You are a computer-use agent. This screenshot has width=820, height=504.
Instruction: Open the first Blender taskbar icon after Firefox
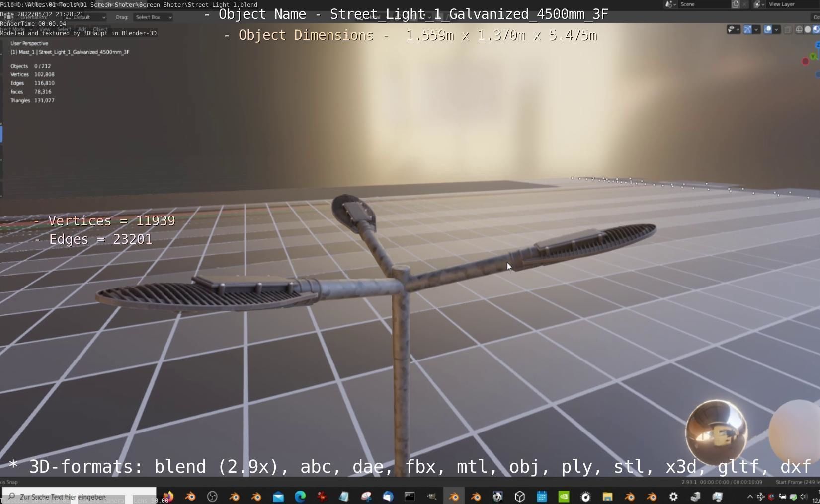point(190,496)
